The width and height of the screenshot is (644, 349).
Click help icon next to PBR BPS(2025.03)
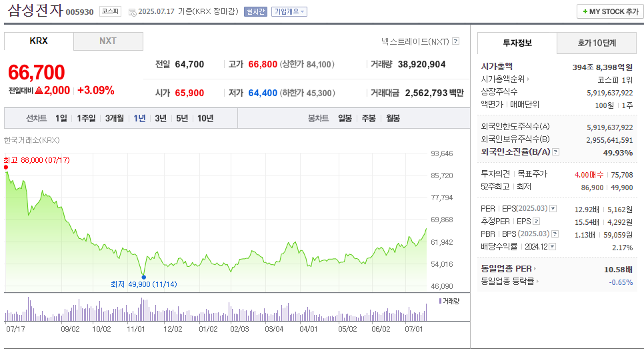pyautogui.click(x=555, y=234)
